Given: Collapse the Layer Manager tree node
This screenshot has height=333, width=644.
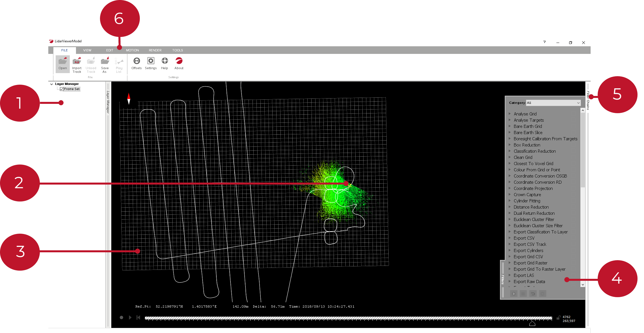Looking at the screenshot, I should pyautogui.click(x=51, y=84).
